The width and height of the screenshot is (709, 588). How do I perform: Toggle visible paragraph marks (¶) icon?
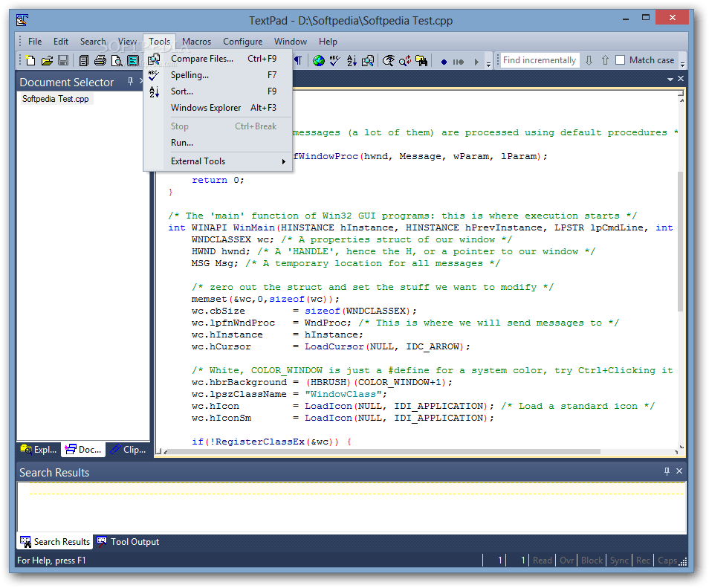coord(299,60)
